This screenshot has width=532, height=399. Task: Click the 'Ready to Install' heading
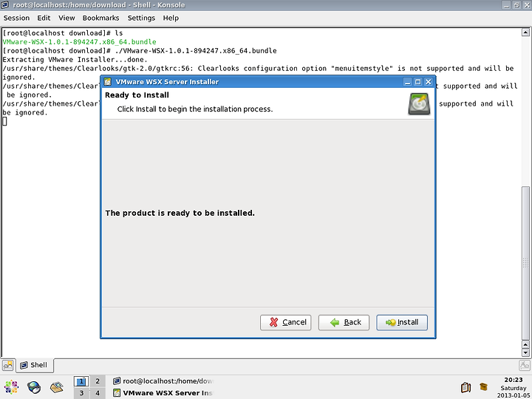pos(137,95)
